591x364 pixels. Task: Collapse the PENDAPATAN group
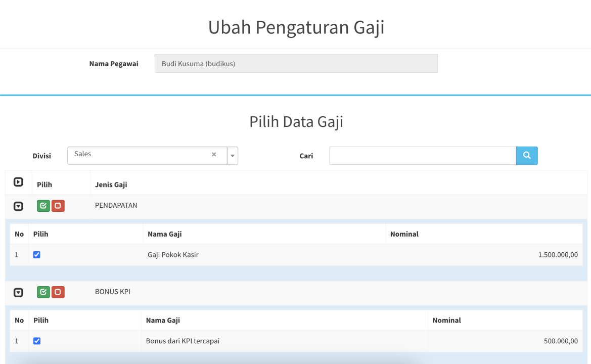(18, 206)
